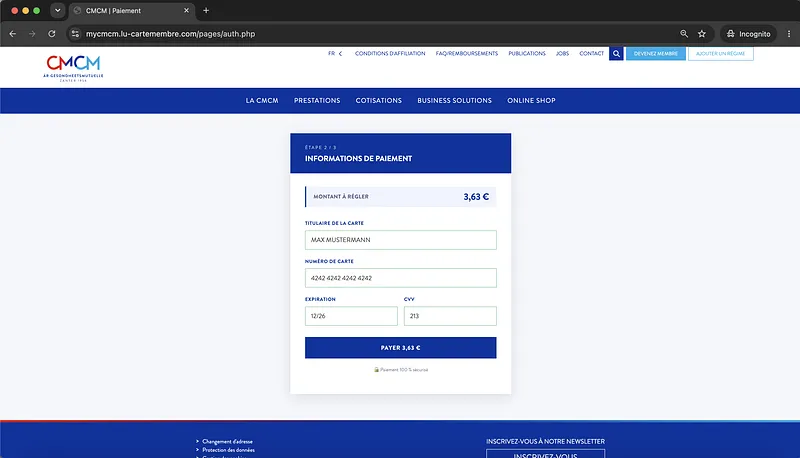Open the Publications link
The width and height of the screenshot is (800, 458).
(x=527, y=54)
